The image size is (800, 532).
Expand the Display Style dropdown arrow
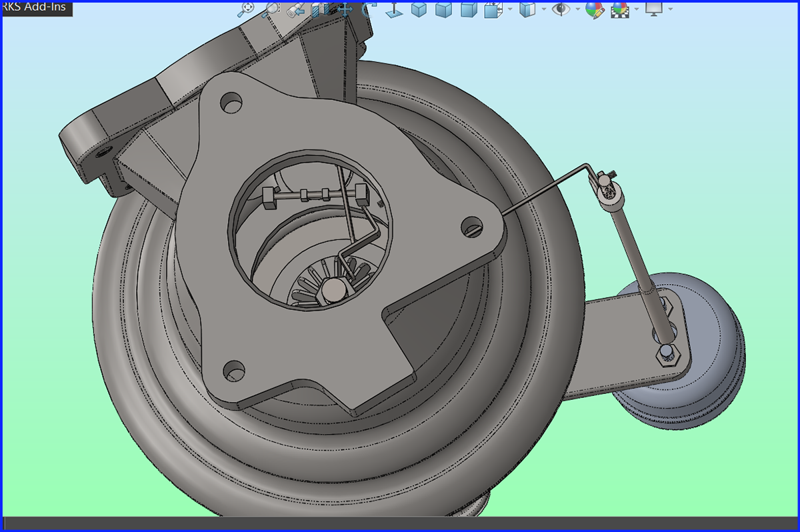pos(543,9)
